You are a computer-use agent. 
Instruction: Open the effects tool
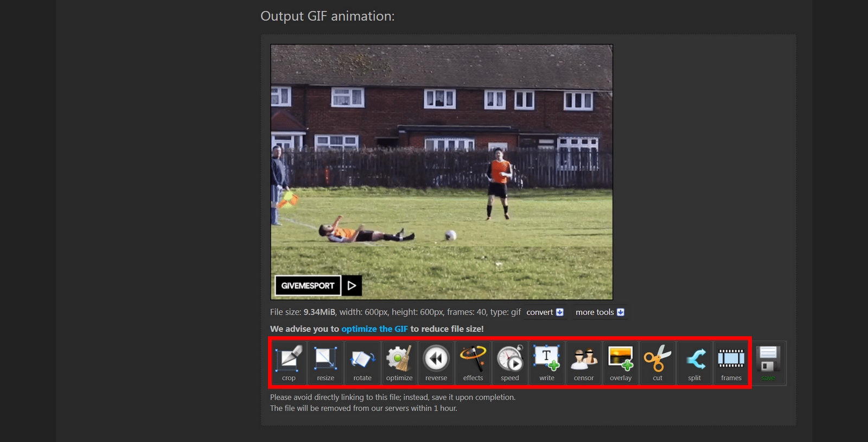[473, 363]
